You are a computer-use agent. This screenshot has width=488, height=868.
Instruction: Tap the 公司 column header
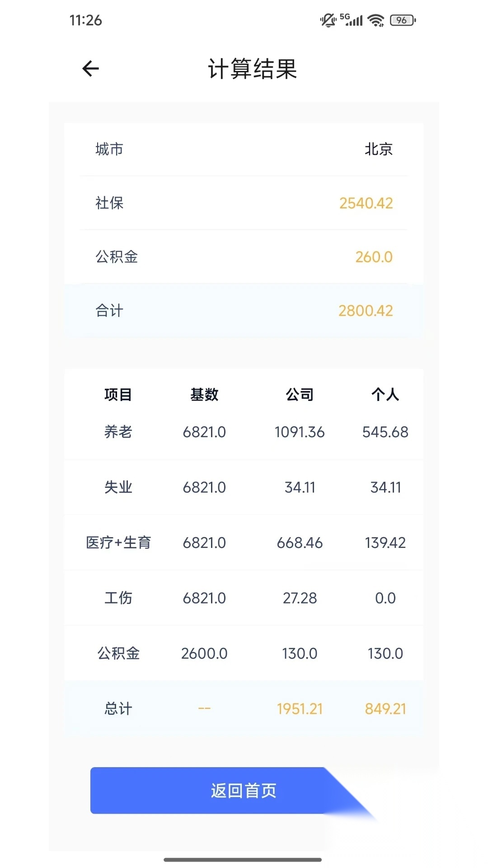pyautogui.click(x=300, y=395)
